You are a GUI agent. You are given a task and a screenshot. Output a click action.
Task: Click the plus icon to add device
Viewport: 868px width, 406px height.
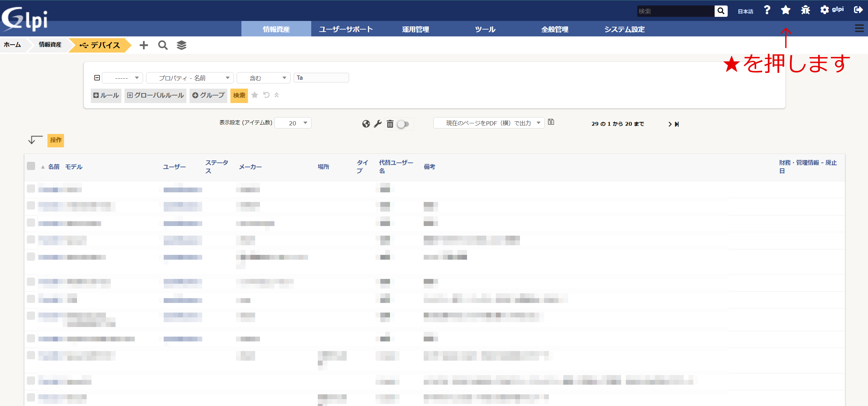click(x=144, y=45)
